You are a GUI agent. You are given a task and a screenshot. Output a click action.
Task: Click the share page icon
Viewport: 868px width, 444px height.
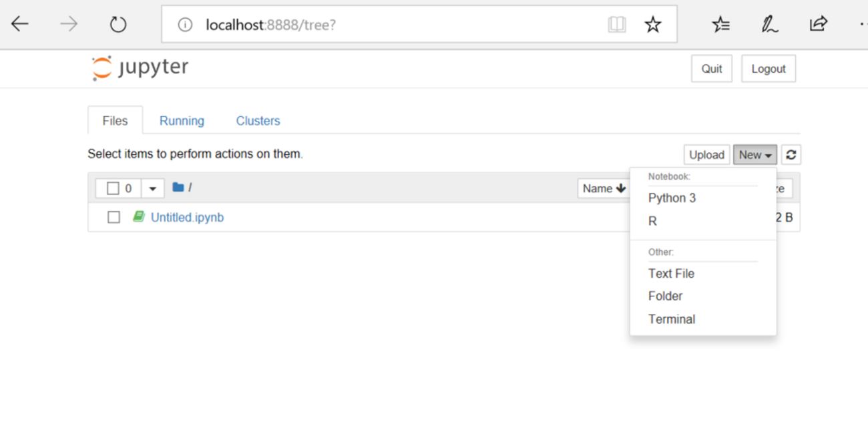pyautogui.click(x=818, y=24)
